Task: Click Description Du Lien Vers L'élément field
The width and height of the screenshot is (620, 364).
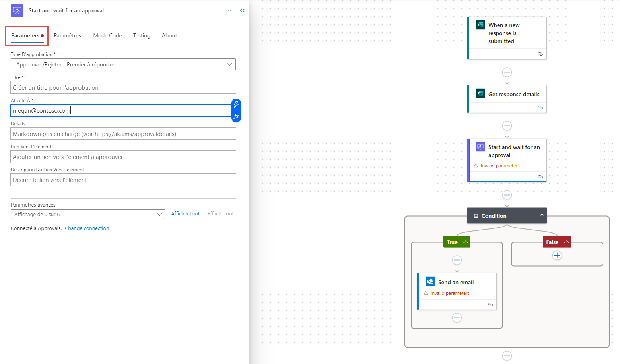Action: [x=123, y=180]
